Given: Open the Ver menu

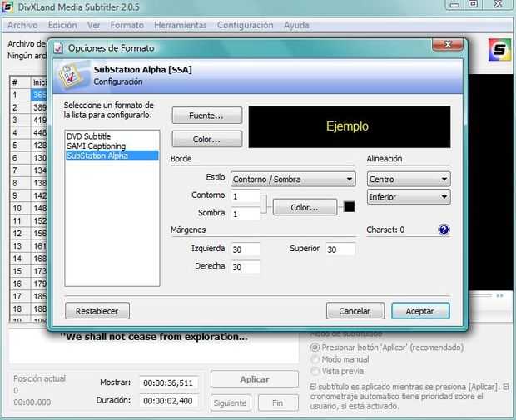Looking at the screenshot, I should (x=93, y=25).
